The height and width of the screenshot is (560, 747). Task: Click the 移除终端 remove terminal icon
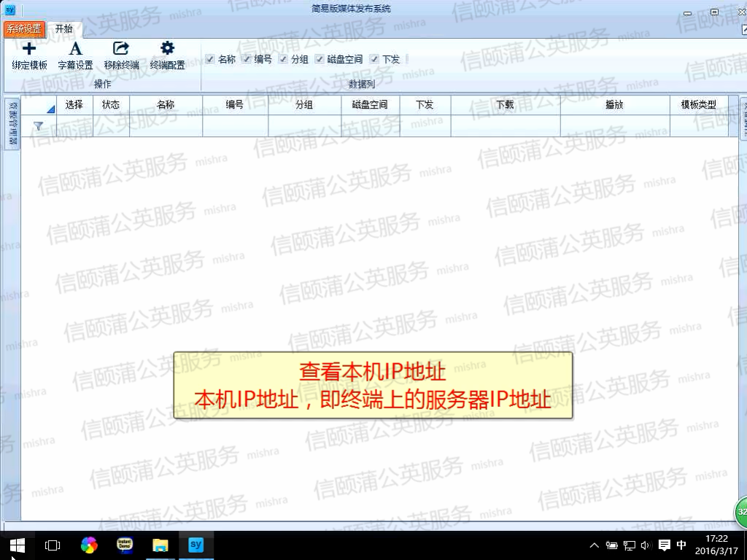click(x=121, y=49)
